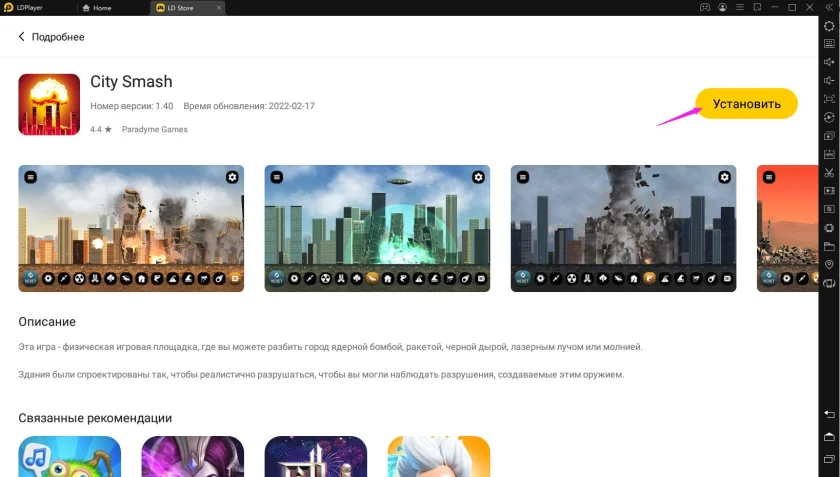Click the Paradyme Games developer name
The image size is (840, 477).
point(155,129)
